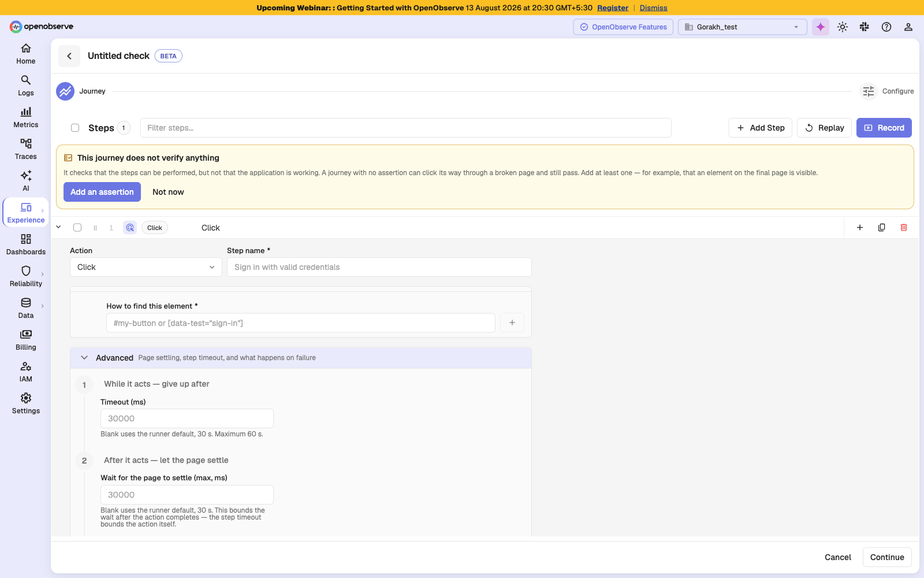The image size is (924, 578).
Task: Start recording with Record button
Action: [884, 128]
